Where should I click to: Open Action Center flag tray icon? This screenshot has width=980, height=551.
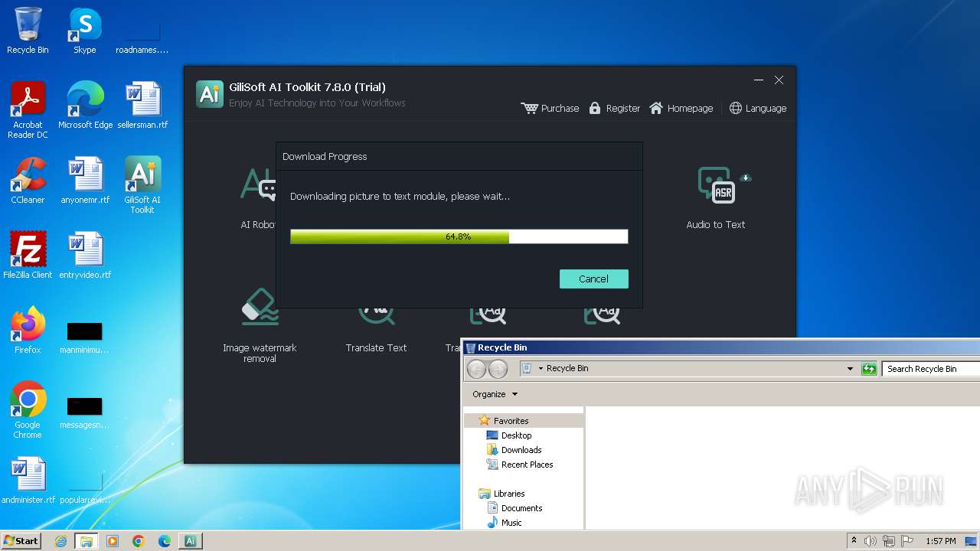[906, 541]
